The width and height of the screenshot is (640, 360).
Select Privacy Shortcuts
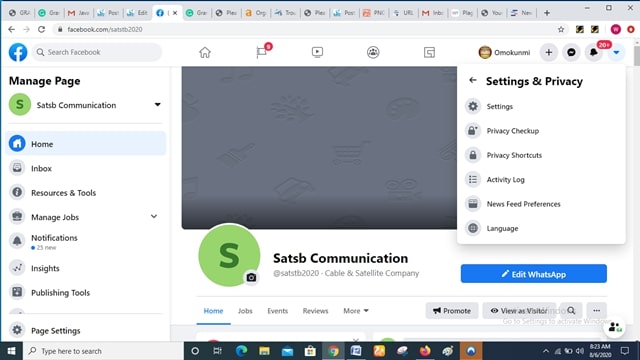541,156
